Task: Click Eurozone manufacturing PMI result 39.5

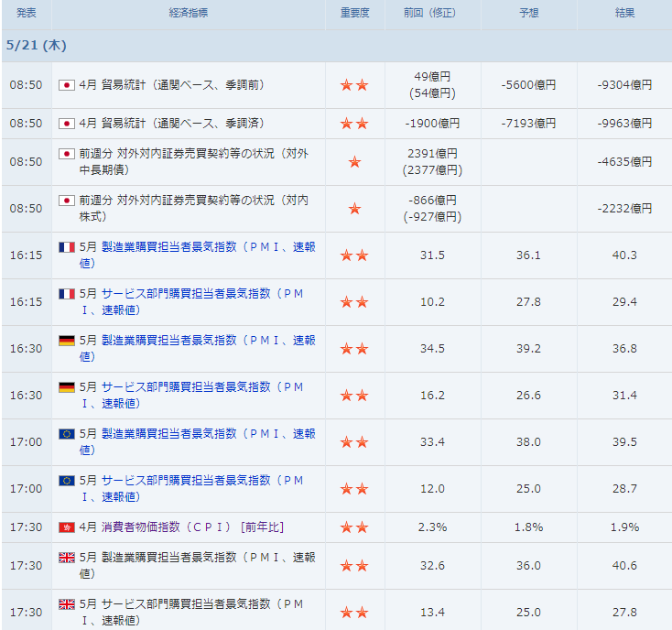Action: click(x=624, y=442)
